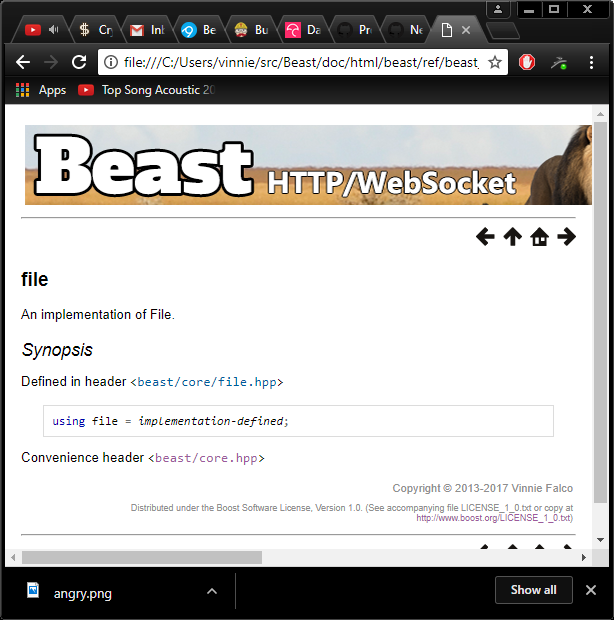Bookmark this page with the star icon
Image resolution: width=614 pixels, height=620 pixels.
click(495, 62)
